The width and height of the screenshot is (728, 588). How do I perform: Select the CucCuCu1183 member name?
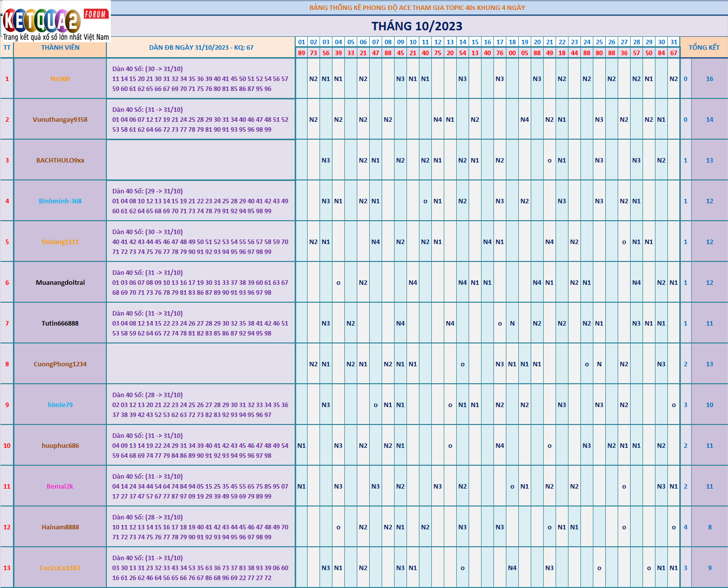click(x=60, y=568)
